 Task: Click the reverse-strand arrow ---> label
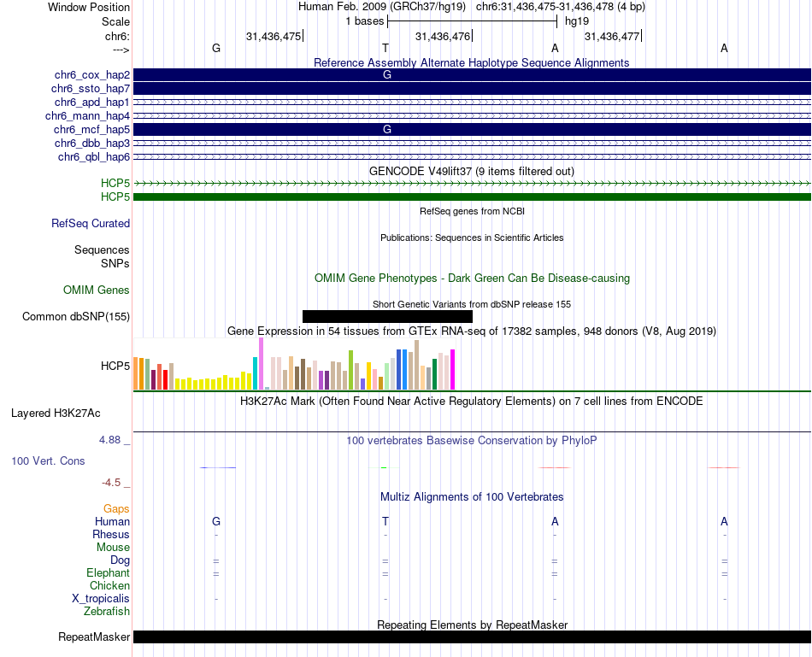coord(121,50)
